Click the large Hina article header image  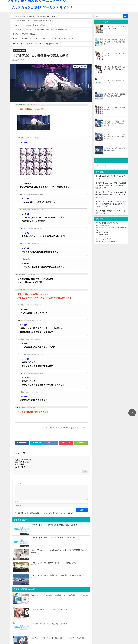51,83
